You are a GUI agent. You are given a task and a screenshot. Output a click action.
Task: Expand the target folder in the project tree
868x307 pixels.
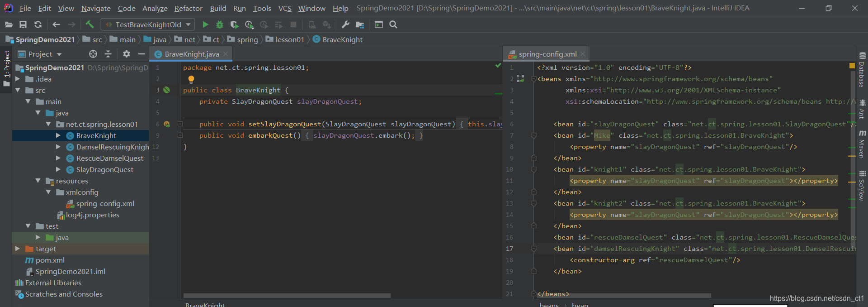(x=18, y=249)
